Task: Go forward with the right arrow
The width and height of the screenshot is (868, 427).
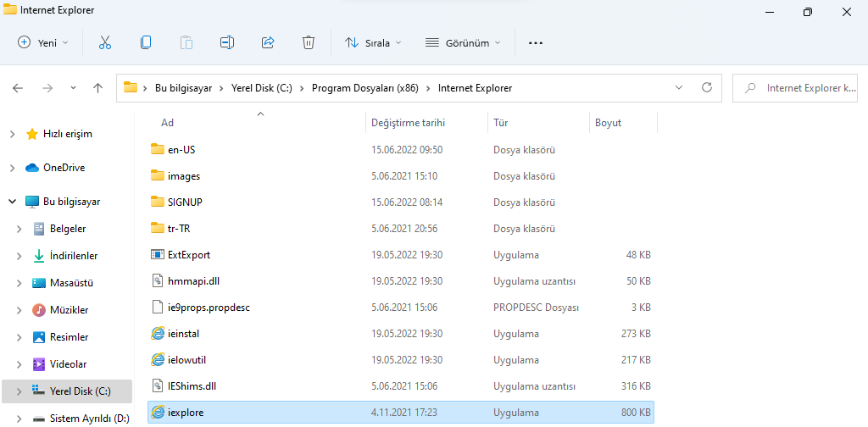Action: (47, 88)
